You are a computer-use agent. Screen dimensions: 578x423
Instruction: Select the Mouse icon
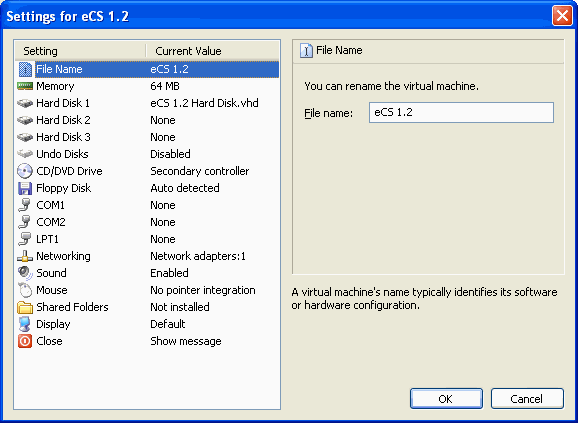(25, 290)
